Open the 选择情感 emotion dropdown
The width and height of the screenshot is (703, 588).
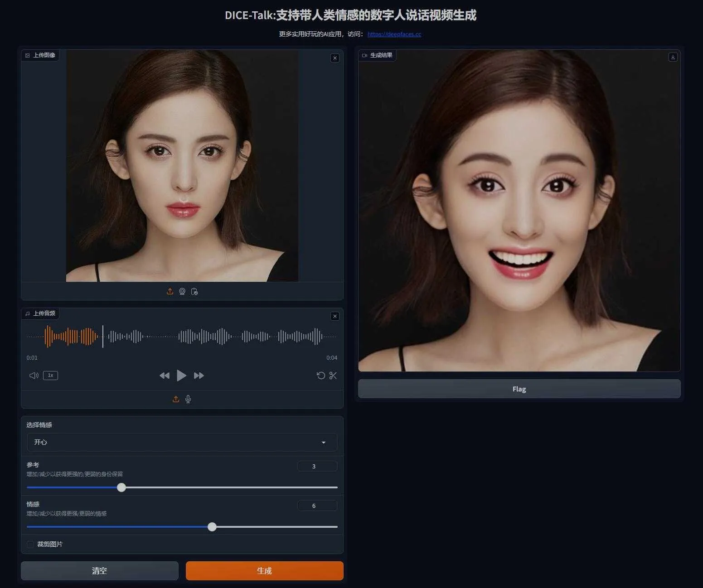coord(182,442)
